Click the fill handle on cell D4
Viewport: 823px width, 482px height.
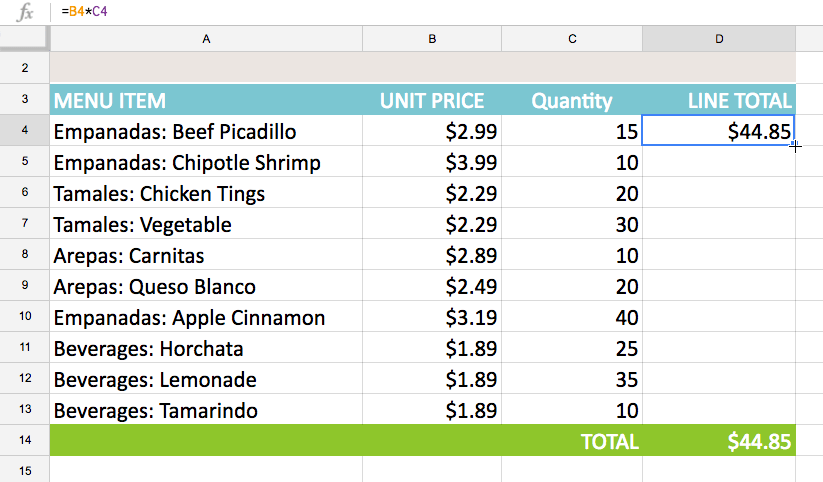[x=794, y=145]
